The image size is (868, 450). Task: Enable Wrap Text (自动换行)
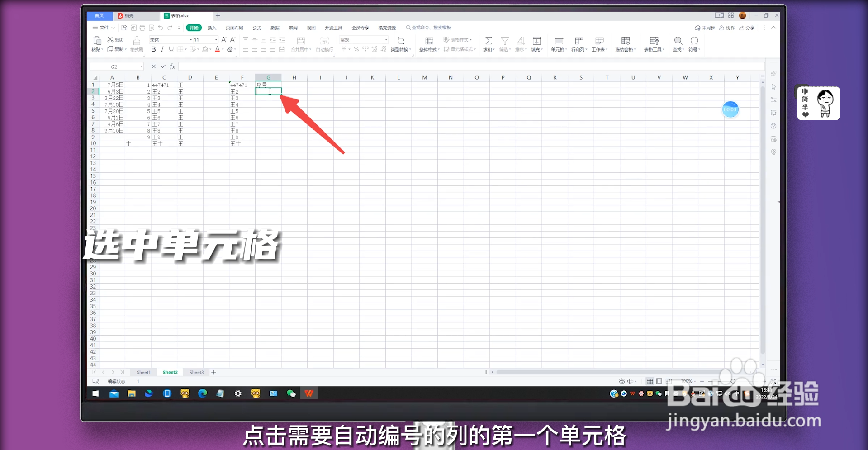(x=324, y=43)
